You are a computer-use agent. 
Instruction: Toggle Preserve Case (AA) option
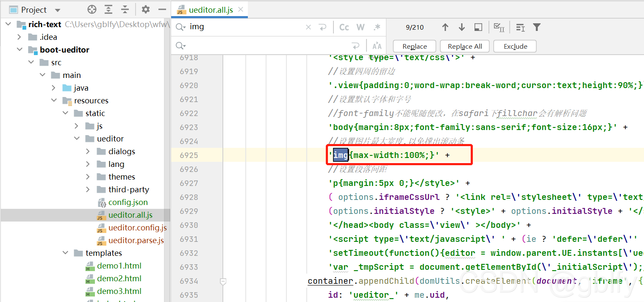(377, 46)
